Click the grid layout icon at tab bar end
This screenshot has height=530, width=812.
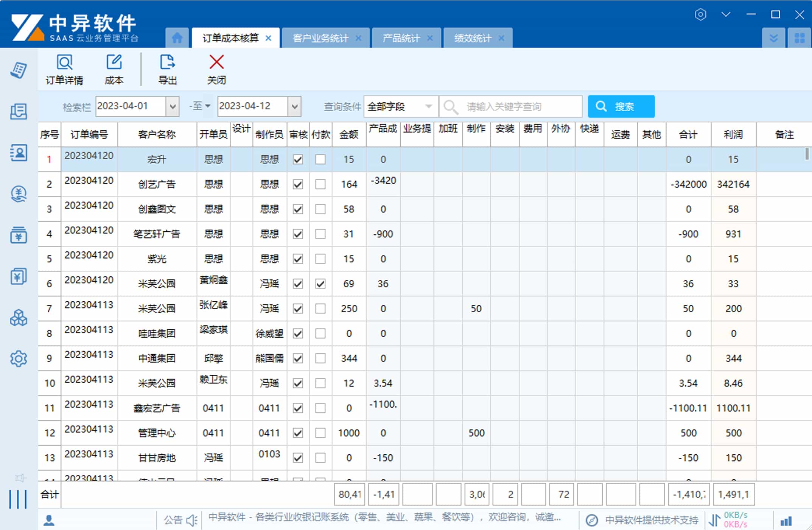(800, 38)
